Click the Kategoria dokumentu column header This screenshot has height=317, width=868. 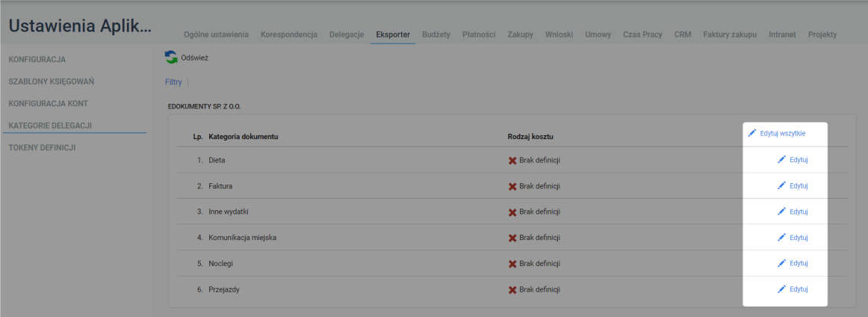pyautogui.click(x=244, y=136)
